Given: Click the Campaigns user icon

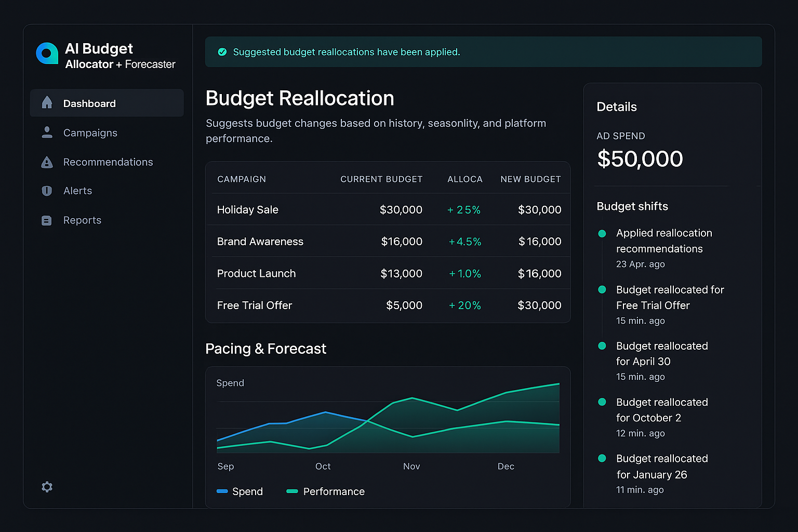Looking at the screenshot, I should coord(47,132).
